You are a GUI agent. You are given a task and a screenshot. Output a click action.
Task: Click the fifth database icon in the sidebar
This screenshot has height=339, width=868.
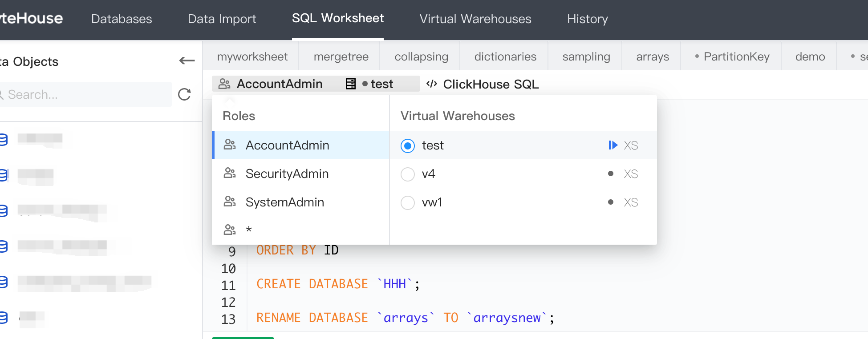[x=4, y=282]
